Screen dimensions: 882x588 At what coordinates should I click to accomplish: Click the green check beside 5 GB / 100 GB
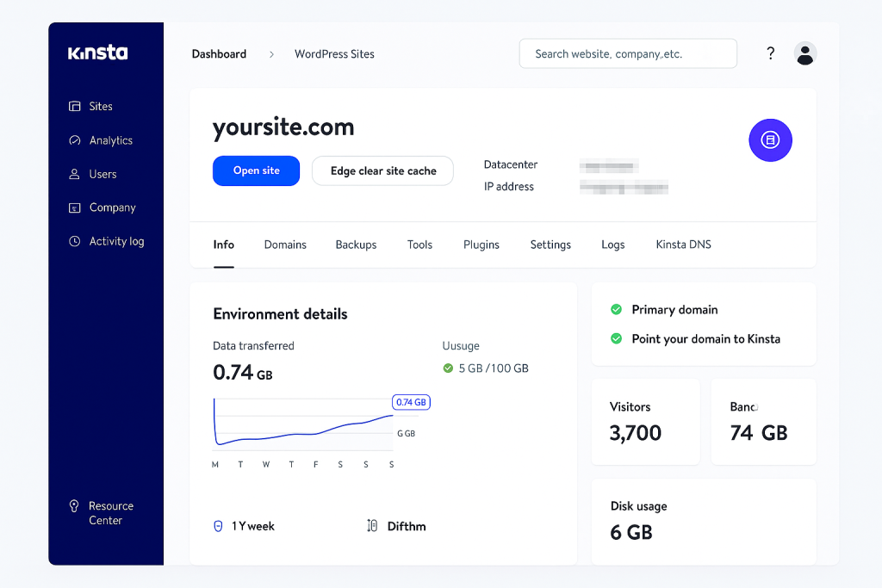click(x=448, y=368)
